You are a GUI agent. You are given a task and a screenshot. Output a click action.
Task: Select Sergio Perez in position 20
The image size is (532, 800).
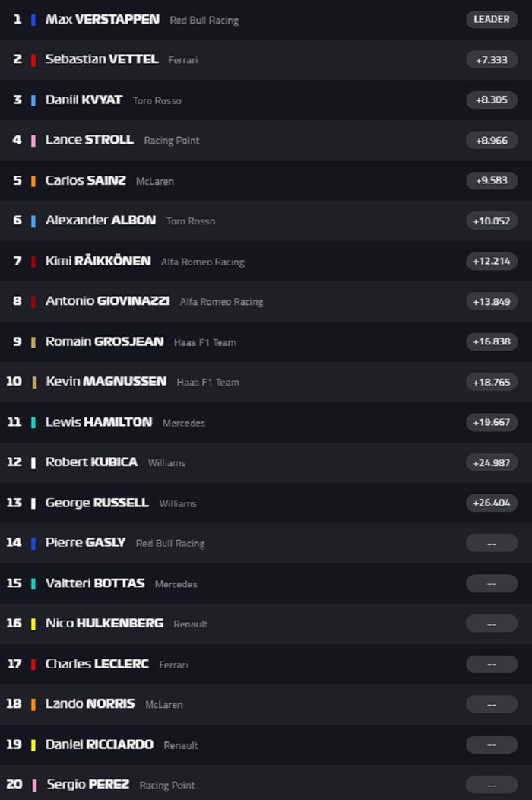pos(87,784)
